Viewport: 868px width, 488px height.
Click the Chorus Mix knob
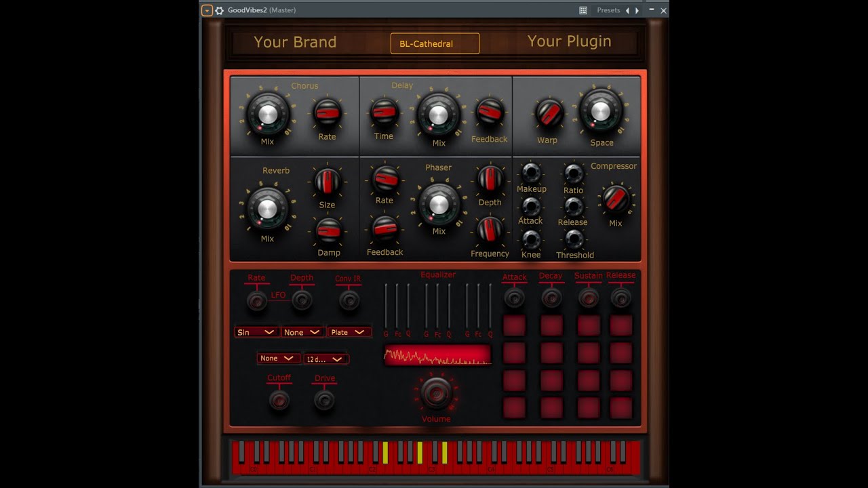[x=268, y=114]
